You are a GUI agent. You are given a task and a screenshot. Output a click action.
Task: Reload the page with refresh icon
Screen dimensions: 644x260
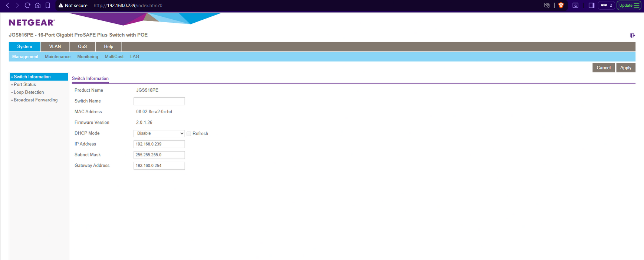(27, 5)
